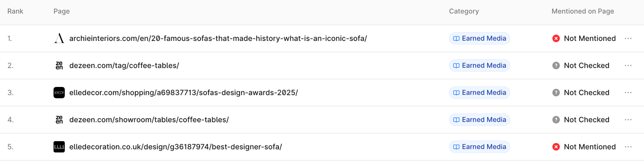Open dezeen.com/showroom/tables/coffee-tables/ link
644x161 pixels.
149,120
